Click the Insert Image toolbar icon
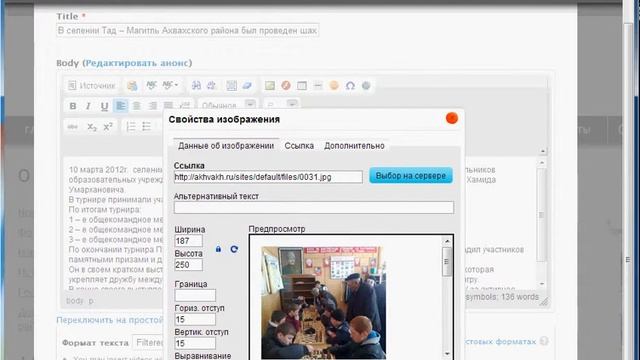The height and width of the screenshot is (360, 640). (x=270, y=85)
